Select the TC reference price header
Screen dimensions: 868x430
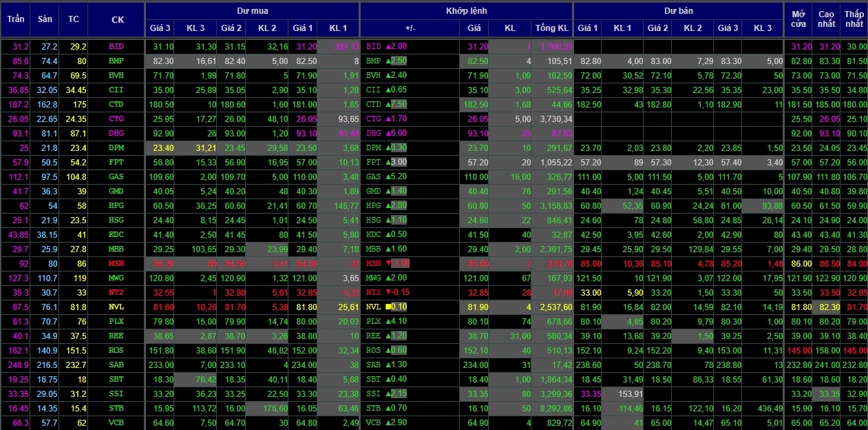[x=73, y=19]
